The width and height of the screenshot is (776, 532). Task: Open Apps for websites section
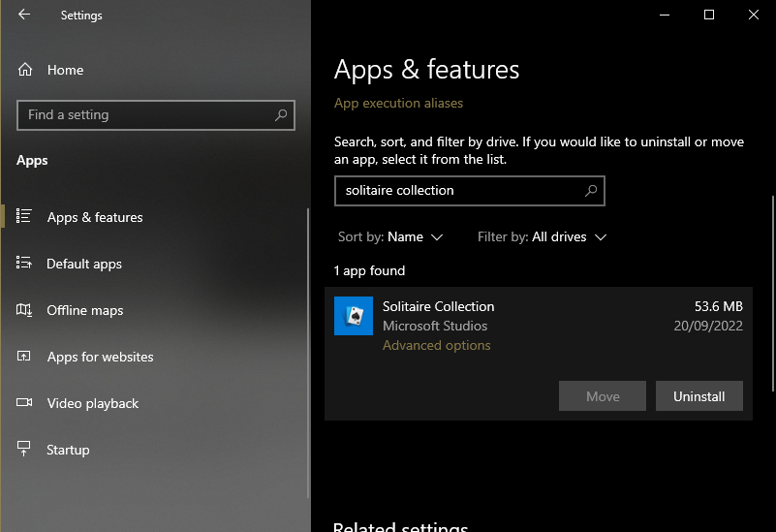click(100, 358)
